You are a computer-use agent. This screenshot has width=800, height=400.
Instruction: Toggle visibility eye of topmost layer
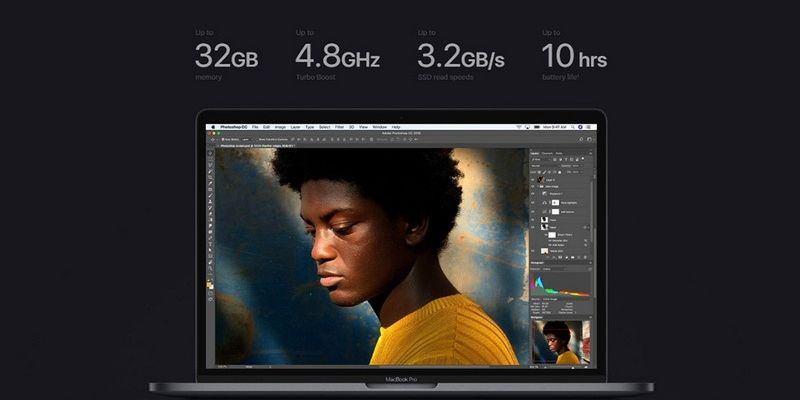click(x=533, y=180)
